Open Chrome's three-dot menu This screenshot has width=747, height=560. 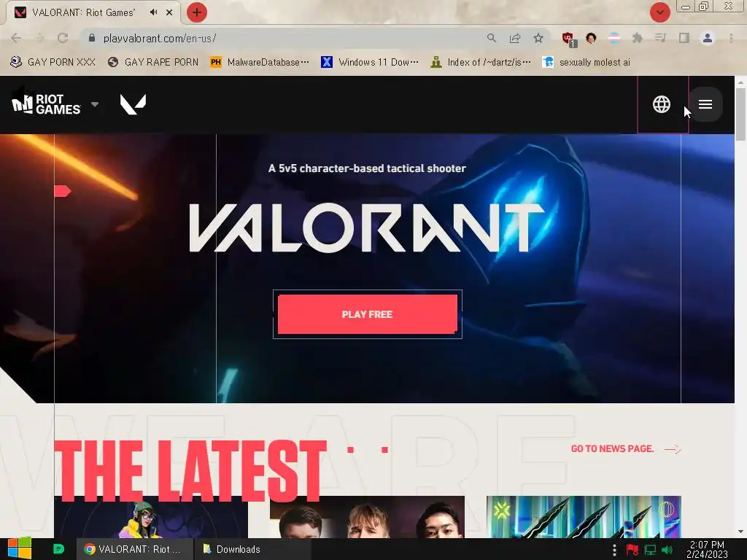(731, 38)
